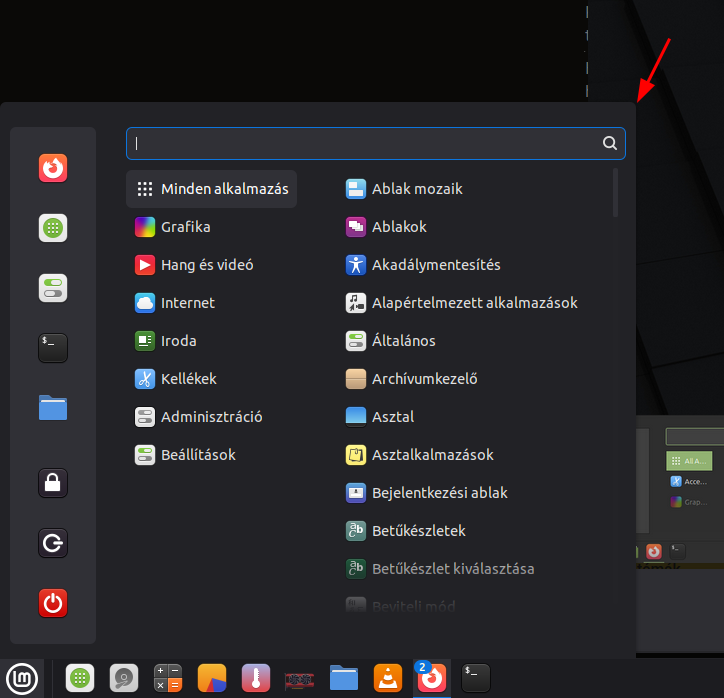Screen dimensions: 724x698
Task: Click the Firefox icon in the background window
Action: 653,551
